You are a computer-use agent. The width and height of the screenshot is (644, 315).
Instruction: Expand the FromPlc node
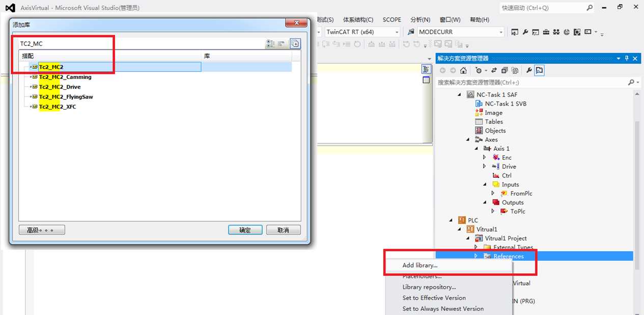[x=493, y=193]
